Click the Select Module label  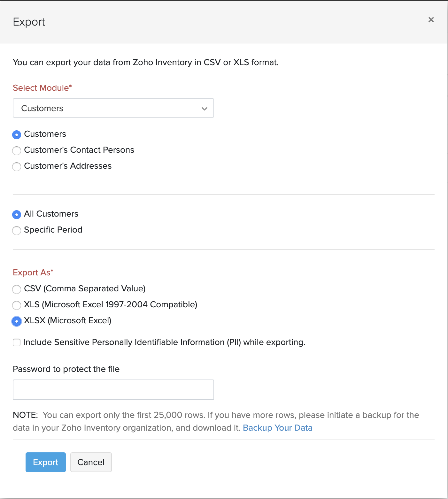[x=42, y=88]
